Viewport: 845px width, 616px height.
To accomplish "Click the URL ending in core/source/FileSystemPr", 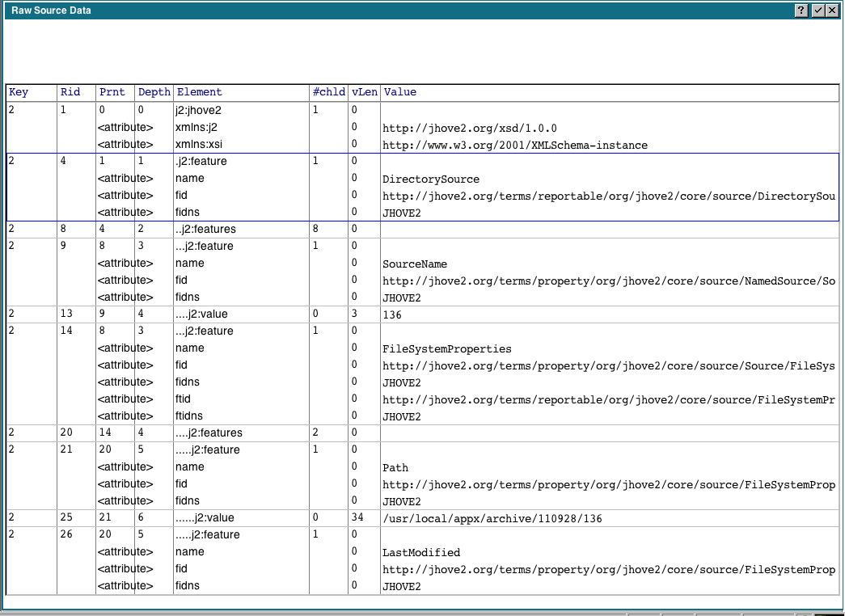I will [x=609, y=400].
